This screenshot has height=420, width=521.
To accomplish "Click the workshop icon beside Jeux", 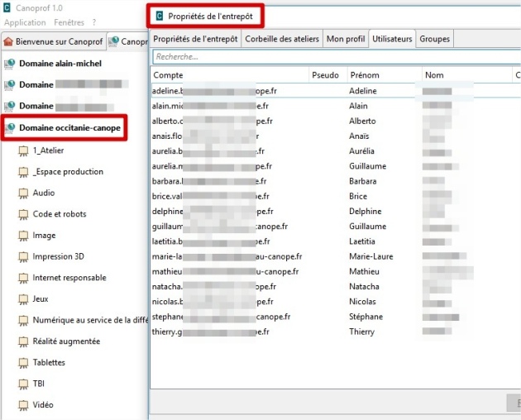I will click(23, 299).
